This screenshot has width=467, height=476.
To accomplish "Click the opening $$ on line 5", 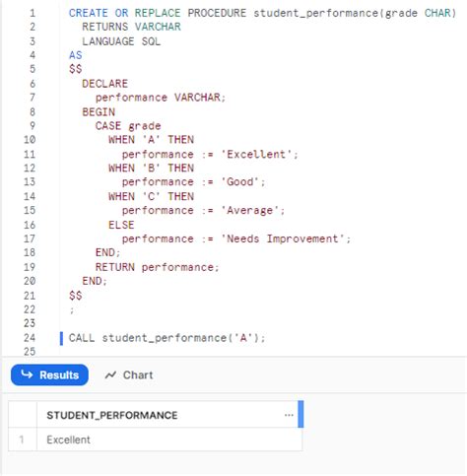I will [76, 69].
